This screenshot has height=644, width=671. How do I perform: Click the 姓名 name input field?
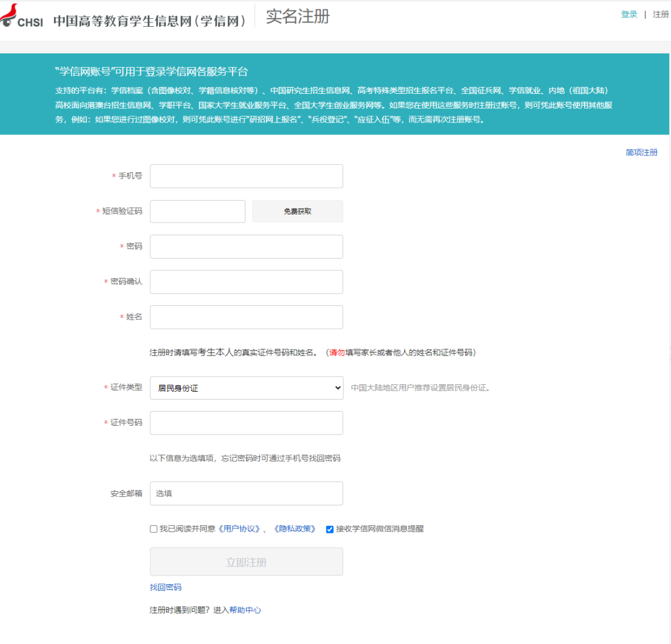pos(246,317)
